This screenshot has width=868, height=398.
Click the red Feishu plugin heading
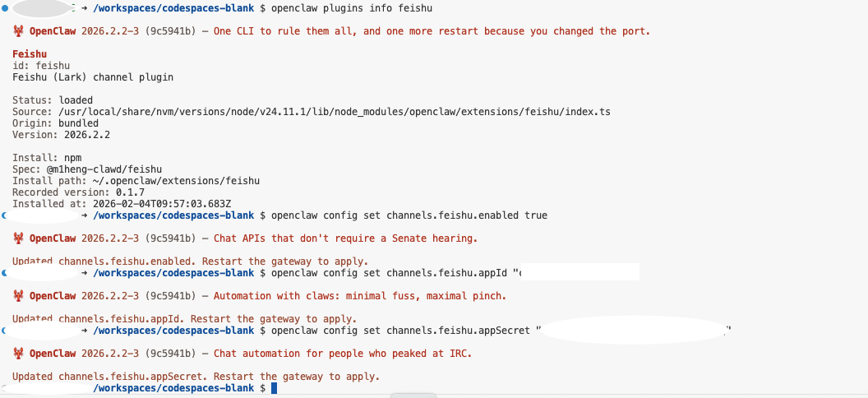point(30,54)
